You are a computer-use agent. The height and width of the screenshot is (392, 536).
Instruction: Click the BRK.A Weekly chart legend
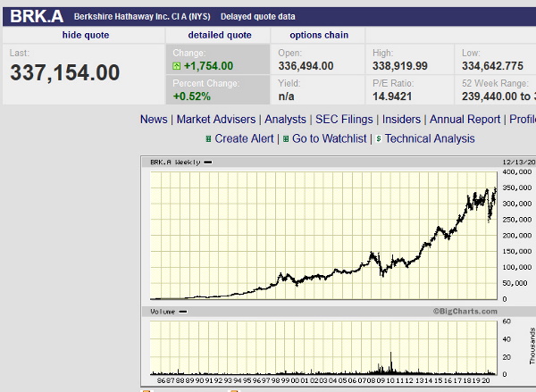tap(180, 162)
